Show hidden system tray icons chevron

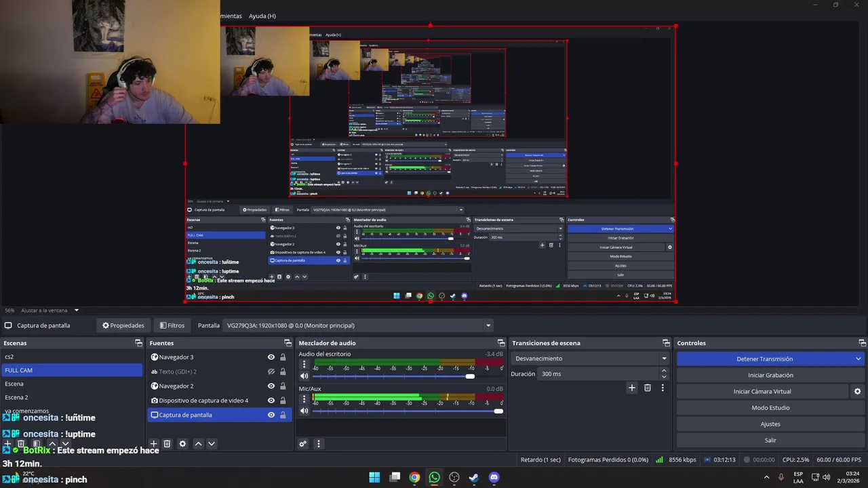pyautogui.click(x=767, y=477)
